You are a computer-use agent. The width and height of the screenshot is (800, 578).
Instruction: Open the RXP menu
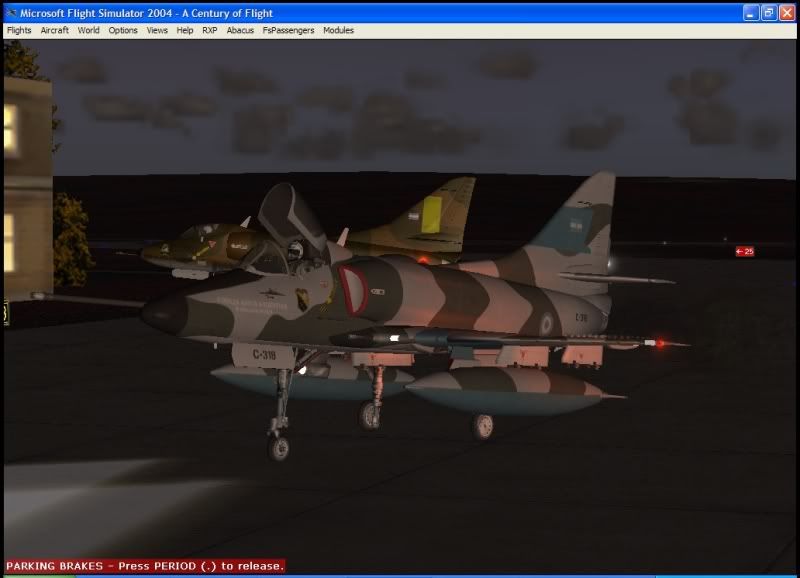click(210, 31)
